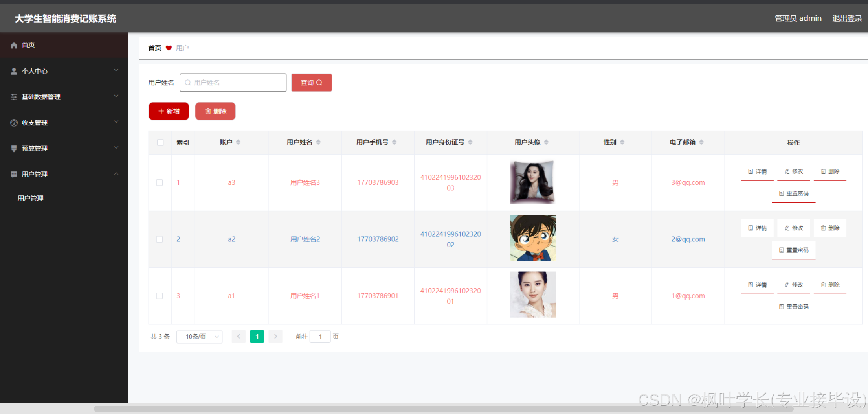Sort by 用户身份证号 column arrows
Image resolution: width=868 pixels, height=414 pixels.
(x=470, y=142)
